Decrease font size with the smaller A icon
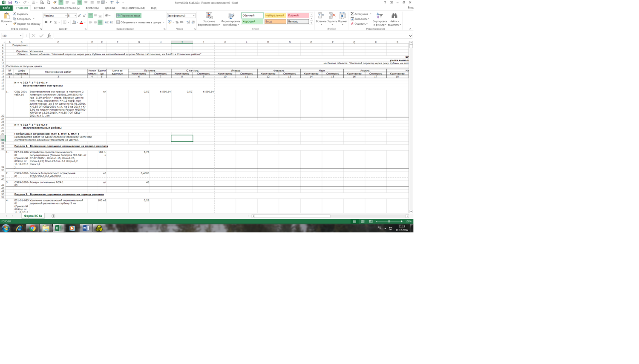The height and width of the screenshot is (364, 639). pos(84,16)
